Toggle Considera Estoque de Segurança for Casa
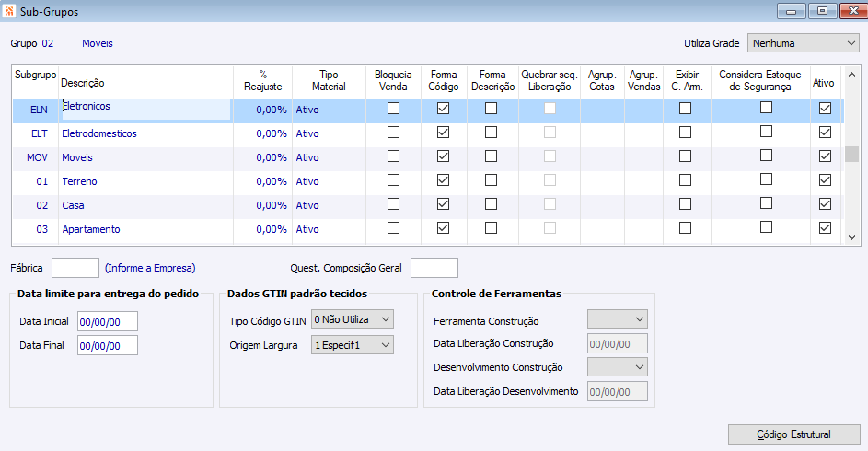This screenshot has width=868, height=451. click(766, 203)
